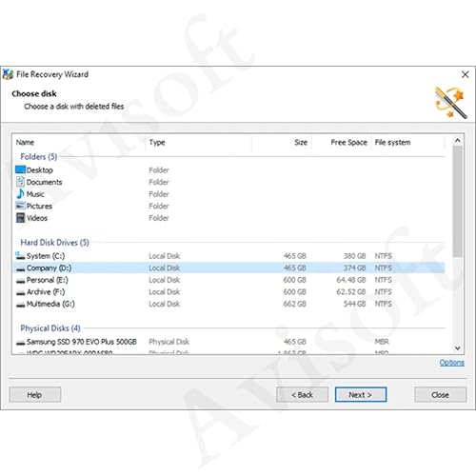Open the Options link
Viewport: 476px width, 476px height.
click(451, 363)
